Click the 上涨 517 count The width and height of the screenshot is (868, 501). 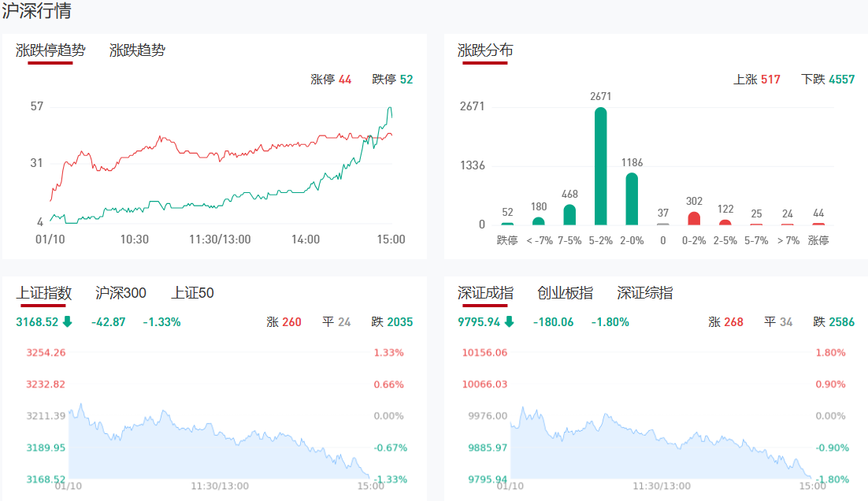click(756, 79)
